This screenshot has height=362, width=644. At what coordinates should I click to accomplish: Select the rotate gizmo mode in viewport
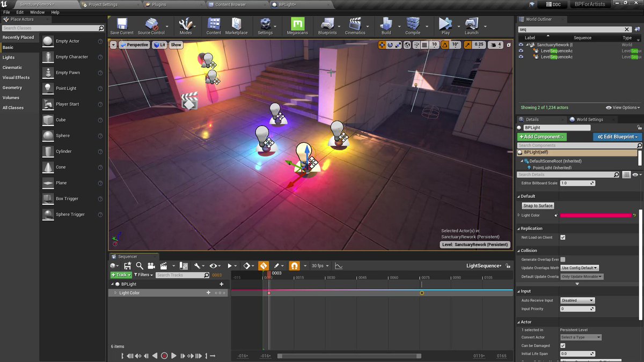tap(390, 45)
